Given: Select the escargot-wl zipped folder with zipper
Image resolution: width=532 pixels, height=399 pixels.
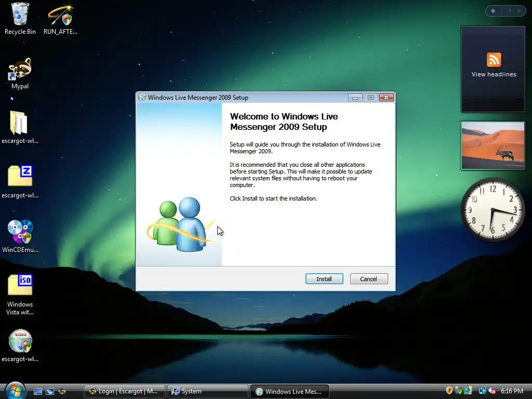Looking at the screenshot, I should (20, 127).
